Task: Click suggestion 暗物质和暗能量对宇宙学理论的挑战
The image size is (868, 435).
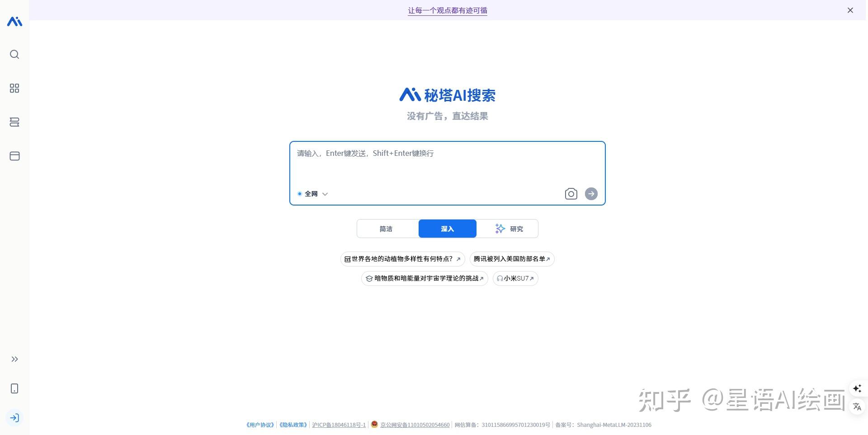Action: [425, 278]
